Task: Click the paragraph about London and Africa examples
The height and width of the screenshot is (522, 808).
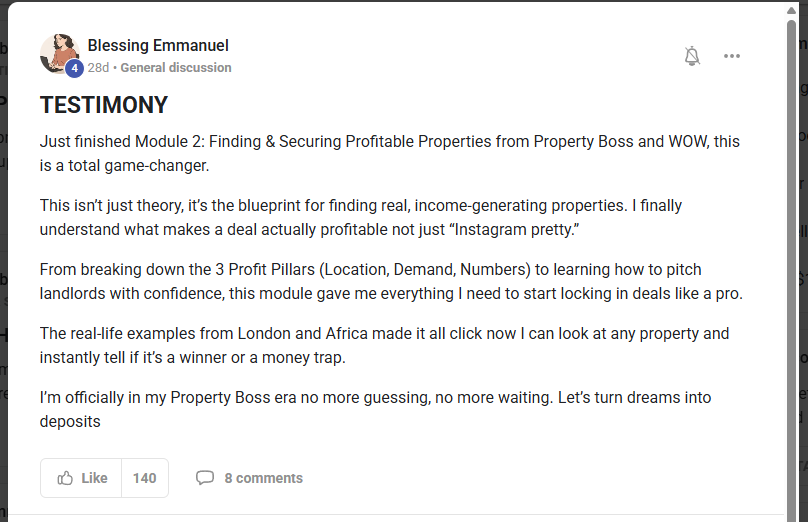Action: (x=385, y=345)
